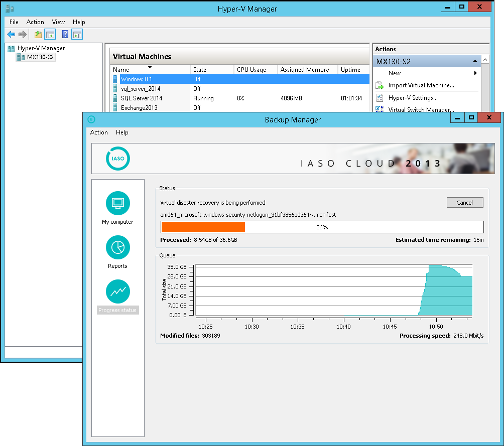Select the MX130-S2 server in tree
The height and width of the screenshot is (446, 504).
(x=40, y=57)
